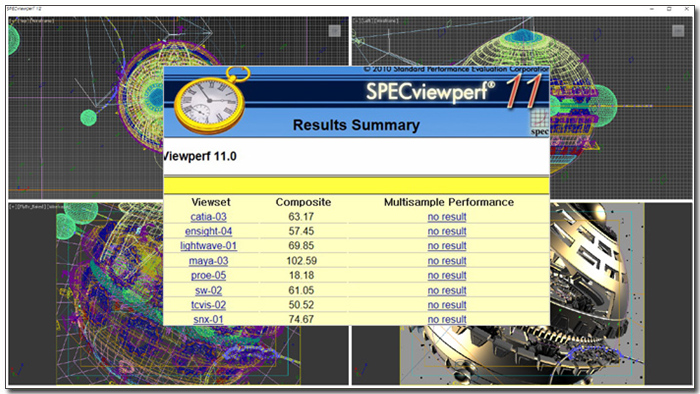700x394 pixels.
Task: Click the gold stopwatch logo icon
Action: click(x=210, y=101)
